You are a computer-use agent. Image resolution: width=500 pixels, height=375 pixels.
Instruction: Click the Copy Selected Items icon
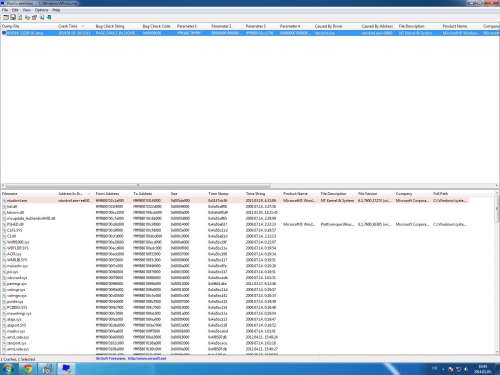(x=27, y=17)
